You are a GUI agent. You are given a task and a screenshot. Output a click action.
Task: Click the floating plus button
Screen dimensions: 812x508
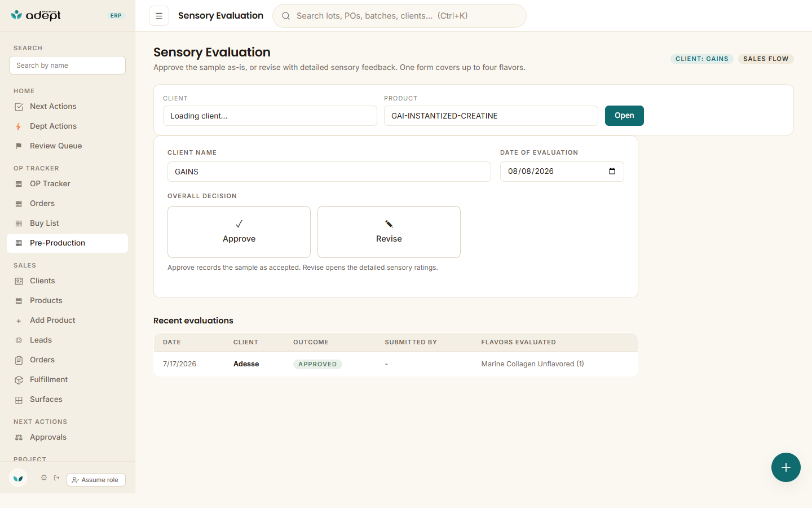[x=786, y=467]
